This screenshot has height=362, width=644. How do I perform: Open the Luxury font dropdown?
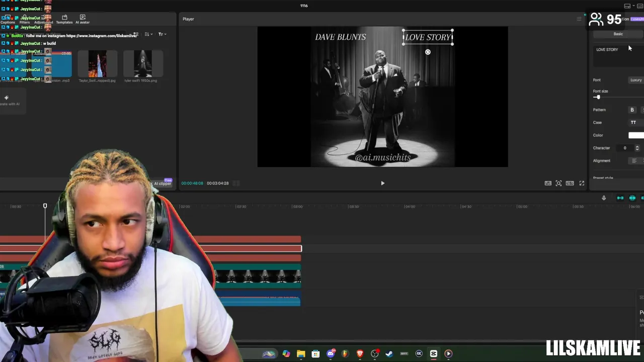click(x=636, y=80)
